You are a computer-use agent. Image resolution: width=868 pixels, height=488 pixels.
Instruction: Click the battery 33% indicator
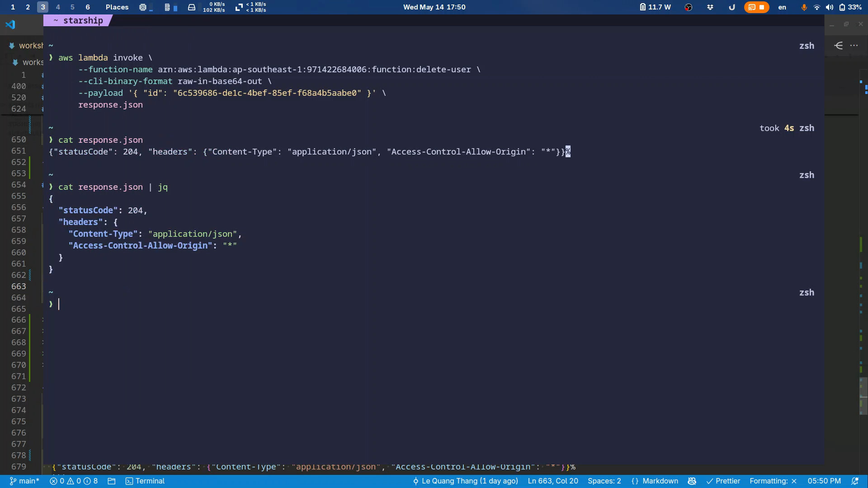click(850, 7)
